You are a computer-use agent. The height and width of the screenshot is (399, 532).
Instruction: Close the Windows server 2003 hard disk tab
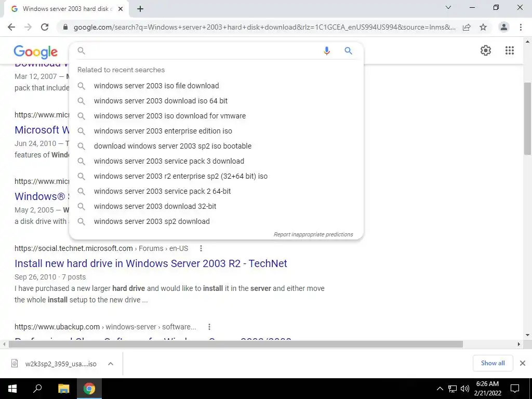[x=121, y=9]
